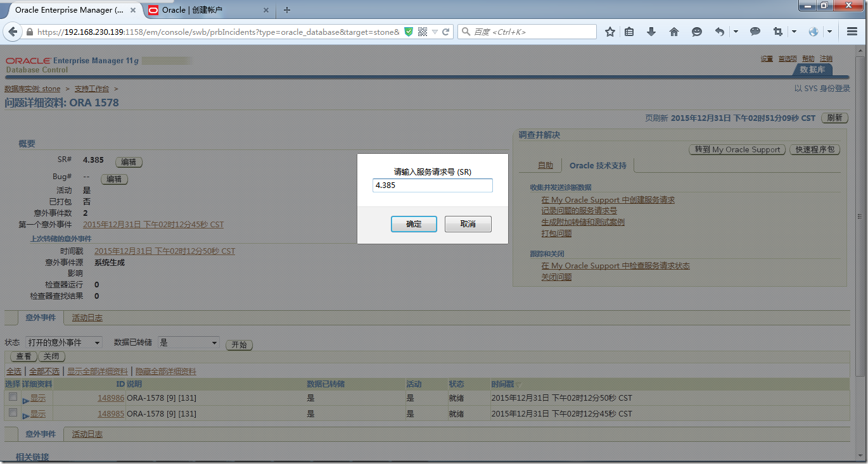The image size is (868, 464).
Task: Open the address bar history dropdown arrow
Action: [x=435, y=32]
